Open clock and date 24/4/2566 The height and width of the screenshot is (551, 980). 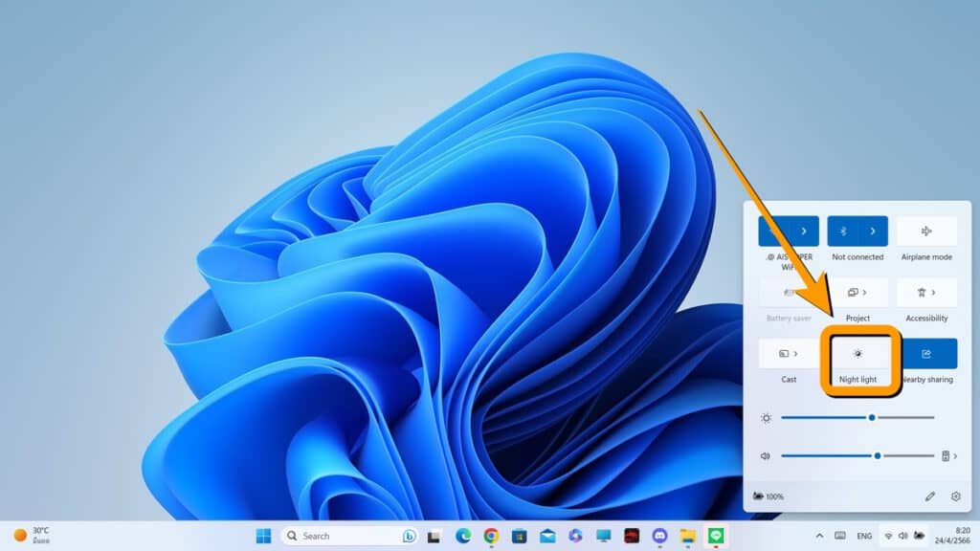point(952,536)
